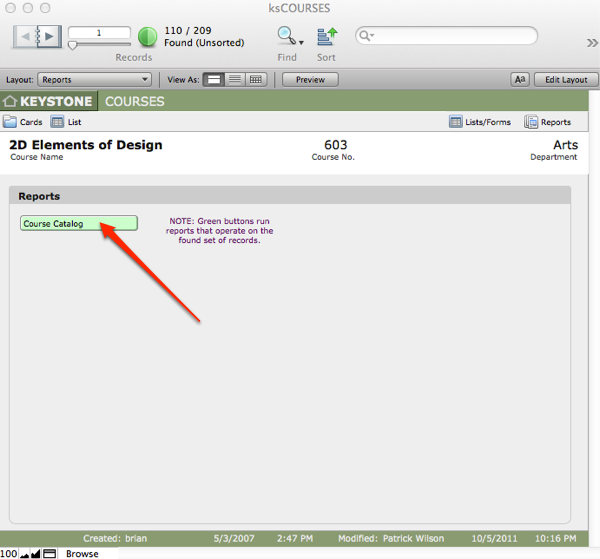Switch View As to Table view
The width and height of the screenshot is (600, 559).
[x=256, y=79]
